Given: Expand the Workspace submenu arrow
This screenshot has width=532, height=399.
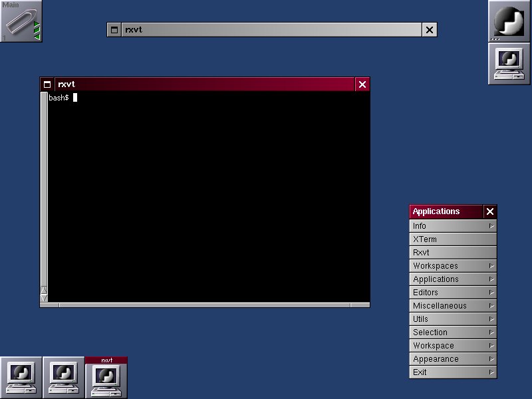Looking at the screenshot, I should pyautogui.click(x=491, y=345).
